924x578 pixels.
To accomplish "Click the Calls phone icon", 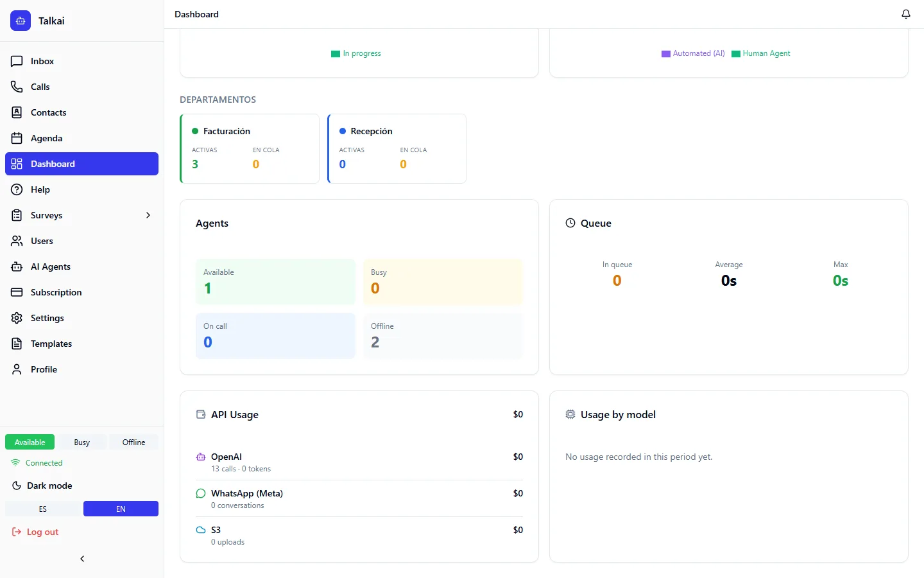I will tap(17, 87).
